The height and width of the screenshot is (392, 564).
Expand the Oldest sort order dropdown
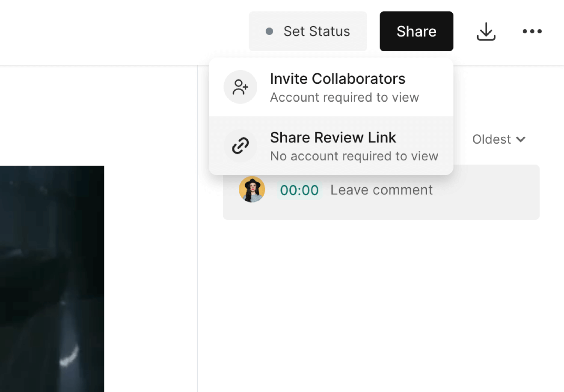(492, 139)
